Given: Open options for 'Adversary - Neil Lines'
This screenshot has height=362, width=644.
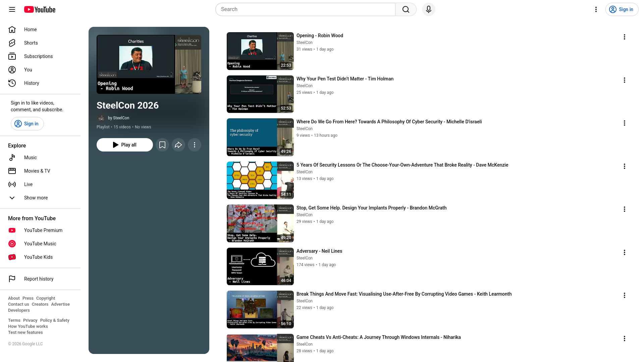Looking at the screenshot, I should (625, 252).
